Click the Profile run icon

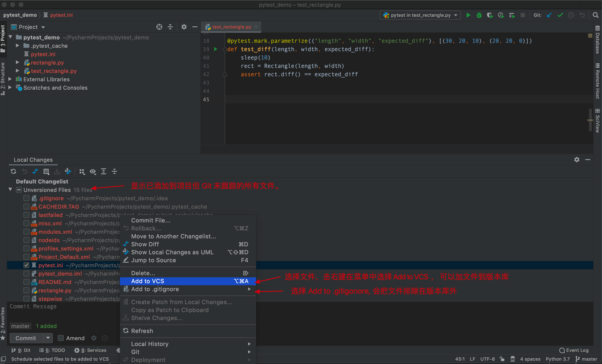coord(501,15)
